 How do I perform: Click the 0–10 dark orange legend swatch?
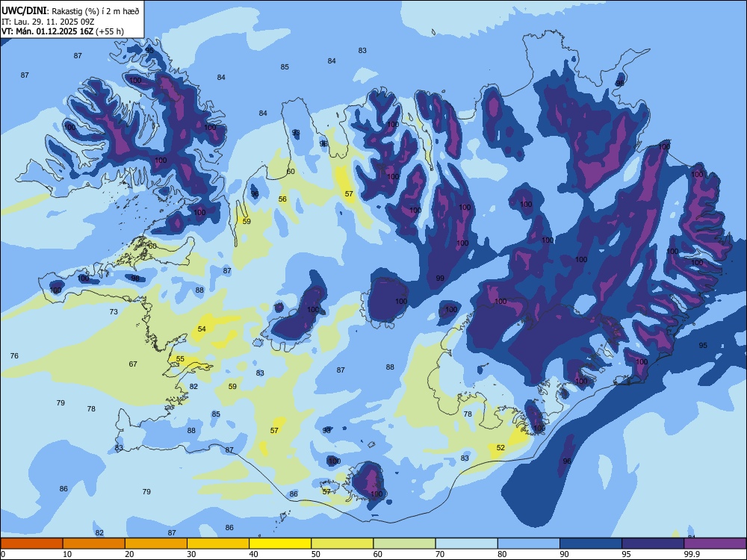pyautogui.click(x=31, y=544)
